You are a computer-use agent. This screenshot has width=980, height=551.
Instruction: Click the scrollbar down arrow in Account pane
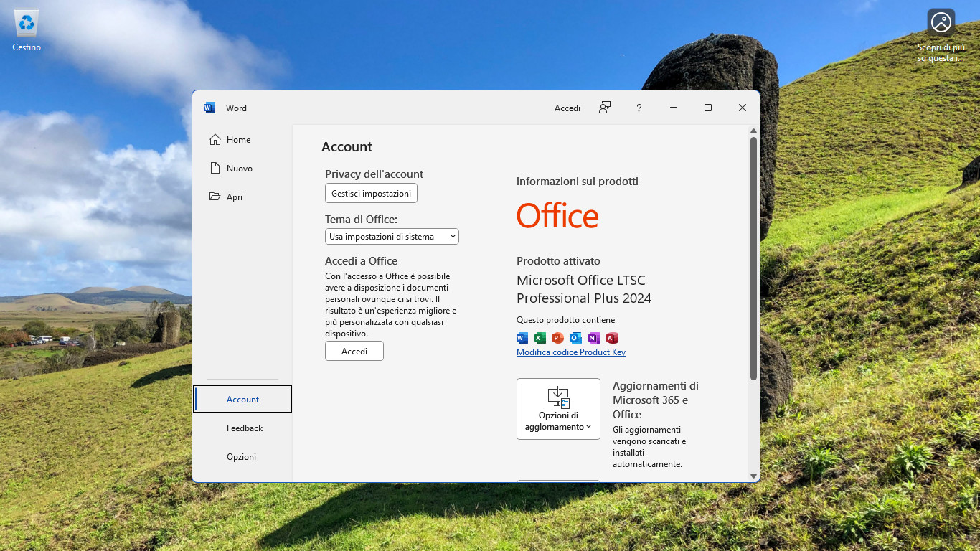[x=753, y=476]
